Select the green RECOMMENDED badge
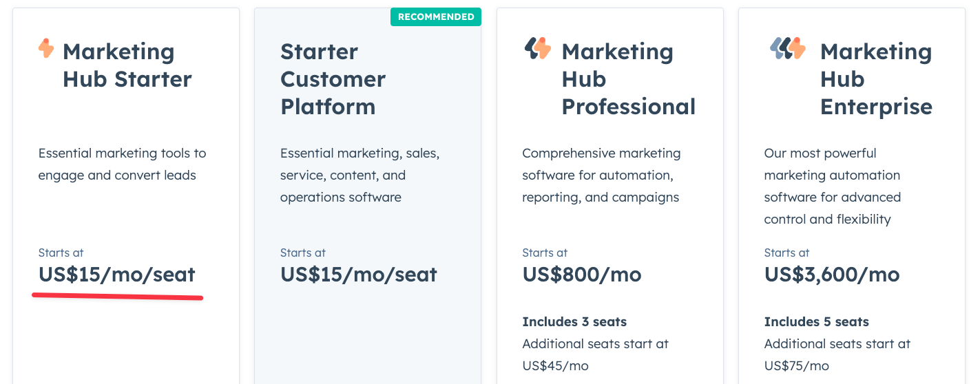The image size is (980, 384). 436,17
